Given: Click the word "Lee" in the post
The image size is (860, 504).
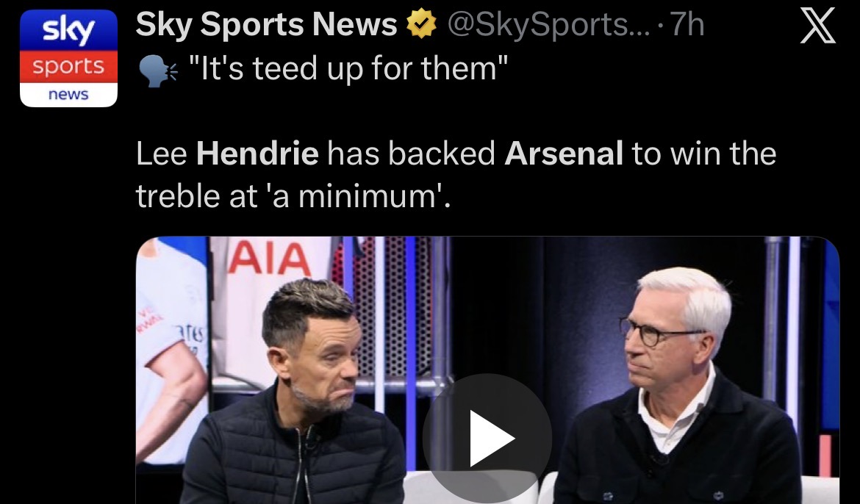Looking at the screenshot, I should point(162,153).
